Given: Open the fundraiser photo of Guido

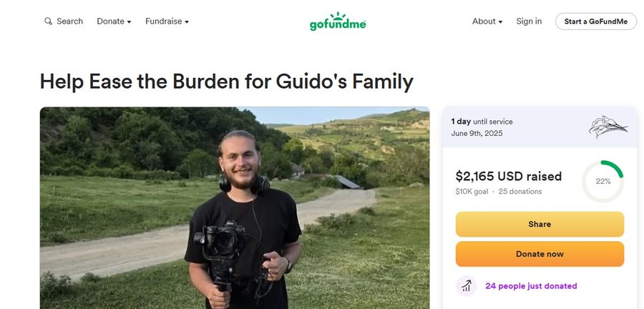Looking at the screenshot, I should (x=235, y=208).
